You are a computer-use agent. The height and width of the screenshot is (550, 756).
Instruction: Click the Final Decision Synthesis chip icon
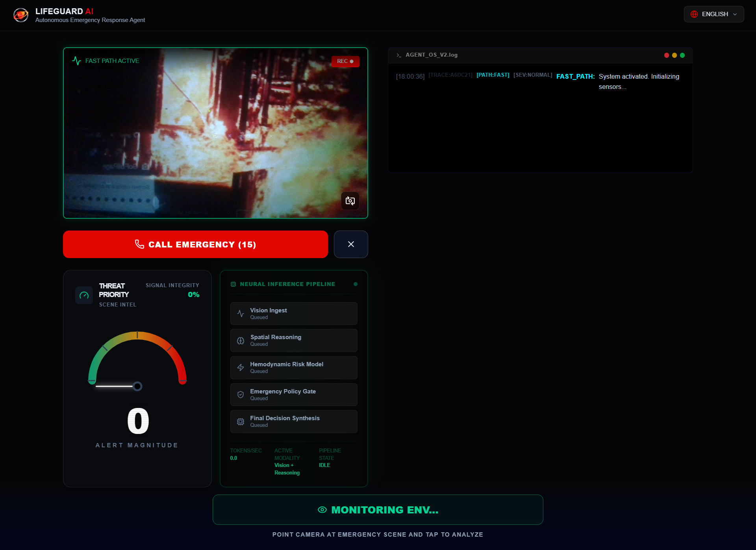coord(241,422)
